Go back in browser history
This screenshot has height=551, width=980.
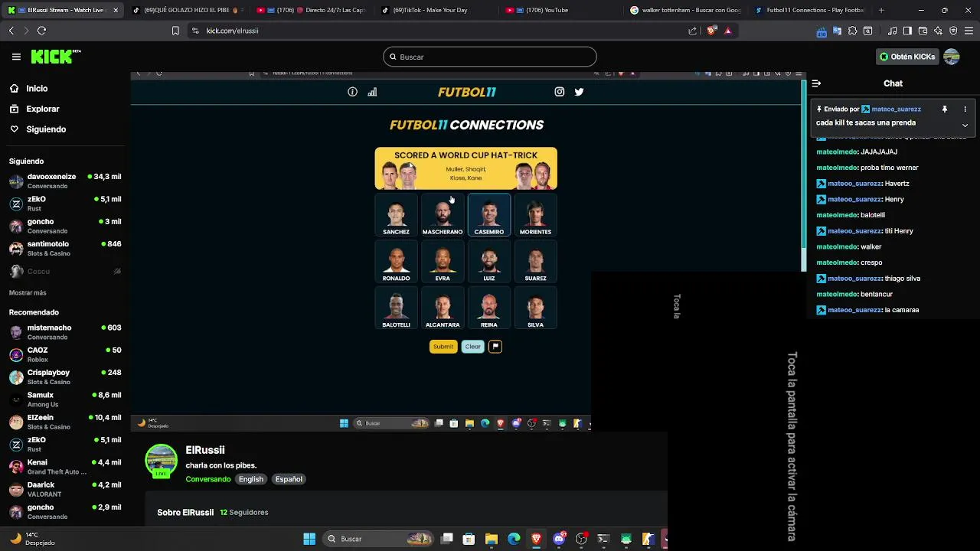pyautogui.click(x=11, y=31)
